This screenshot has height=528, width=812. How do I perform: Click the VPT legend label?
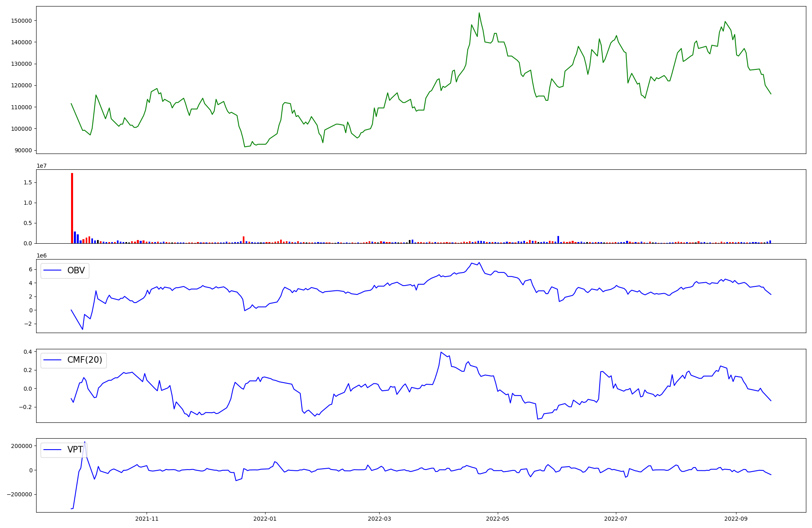pos(75,450)
